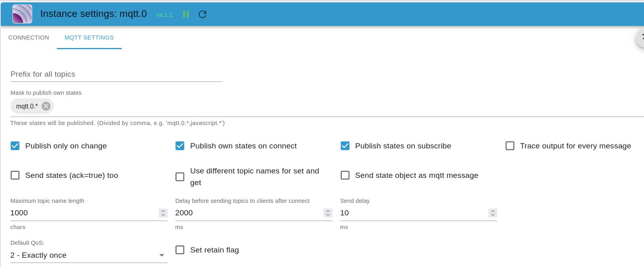Enable Trace output for every message
The height and width of the screenshot is (267, 644).
(x=510, y=146)
